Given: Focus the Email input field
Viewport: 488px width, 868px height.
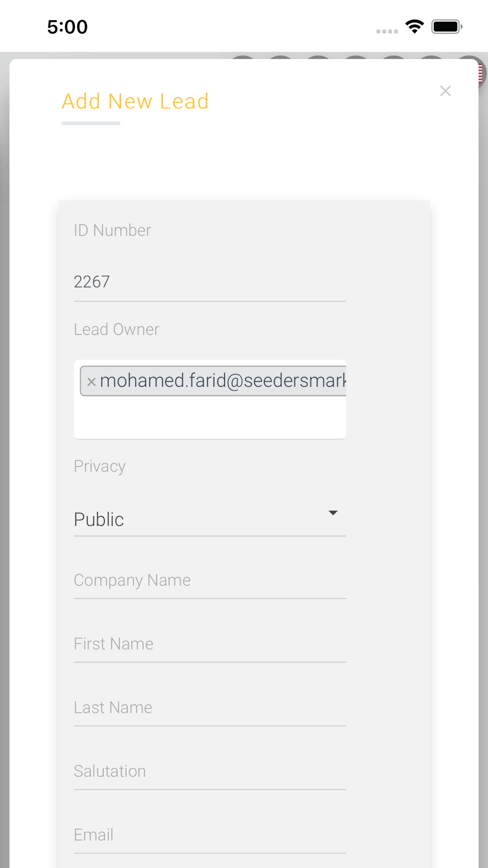Looking at the screenshot, I should click(x=210, y=835).
